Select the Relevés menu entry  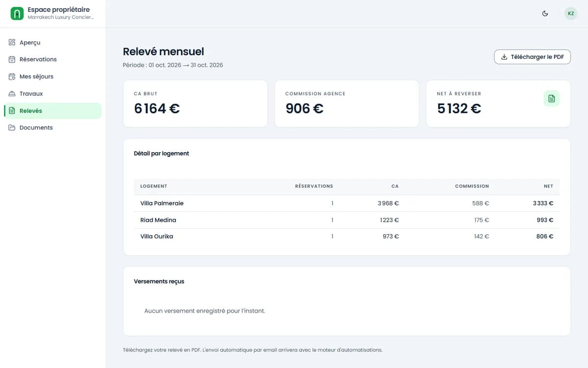[x=52, y=111]
